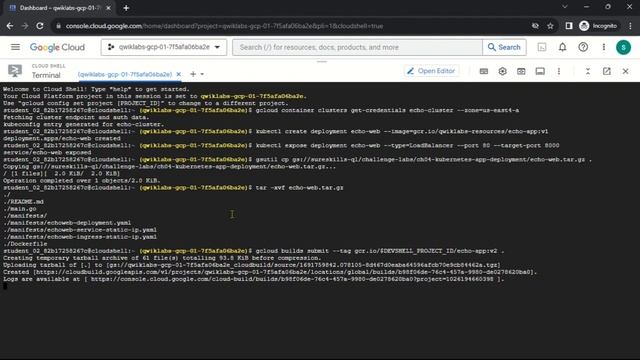The image size is (640, 360).
Task: Open the terminal keyboard shortcuts icon
Action: pyautogui.click(x=484, y=71)
